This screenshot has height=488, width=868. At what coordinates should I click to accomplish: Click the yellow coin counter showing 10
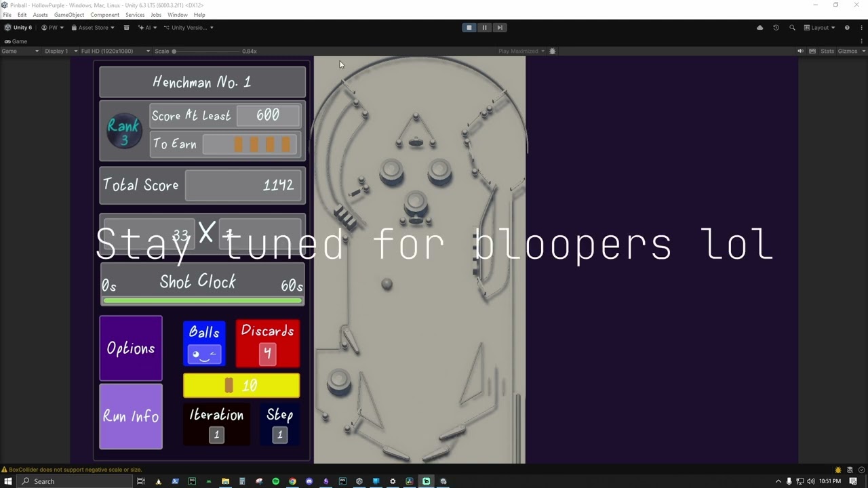point(241,385)
